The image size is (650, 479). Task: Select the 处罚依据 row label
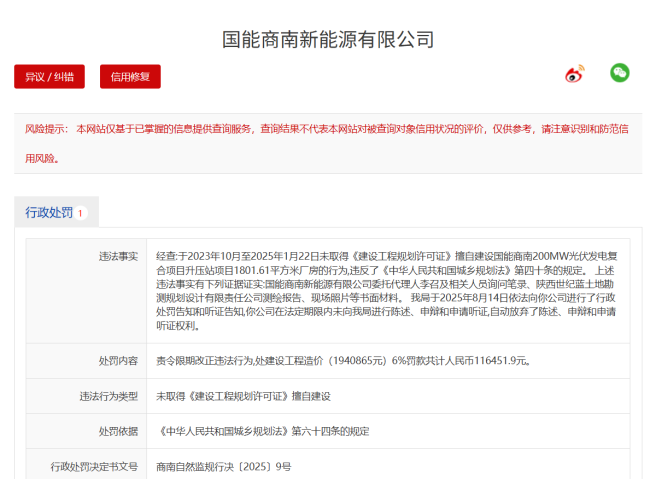tap(118, 431)
